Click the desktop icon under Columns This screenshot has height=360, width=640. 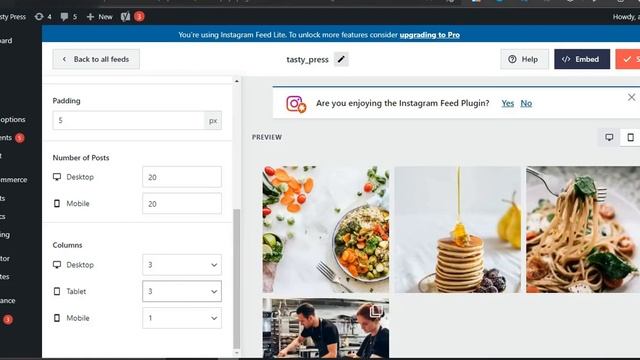pos(57,264)
